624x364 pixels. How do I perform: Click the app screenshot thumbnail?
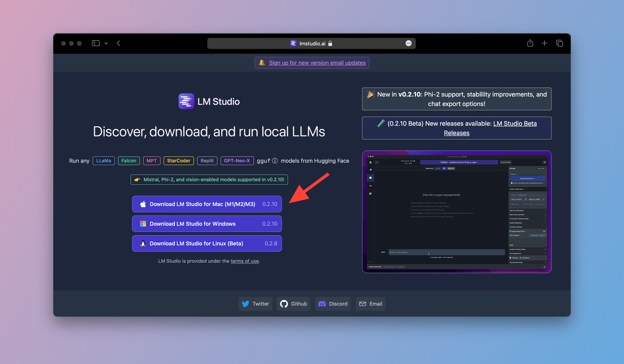tap(457, 212)
